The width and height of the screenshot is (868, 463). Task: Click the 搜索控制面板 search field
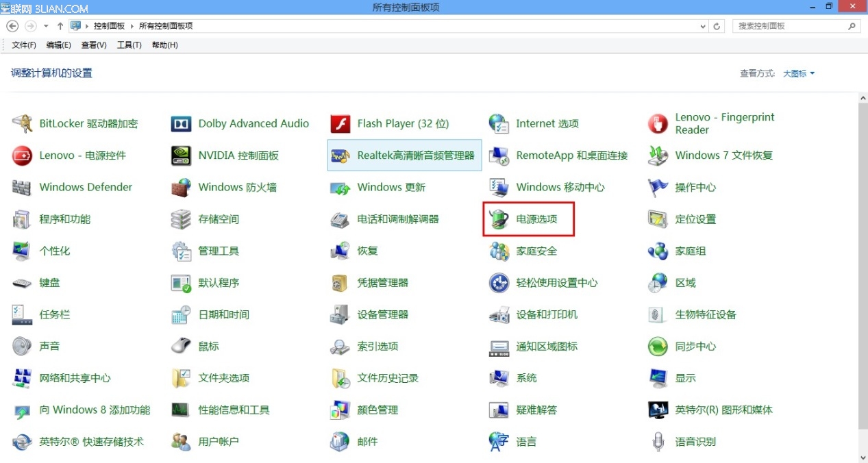(797, 26)
